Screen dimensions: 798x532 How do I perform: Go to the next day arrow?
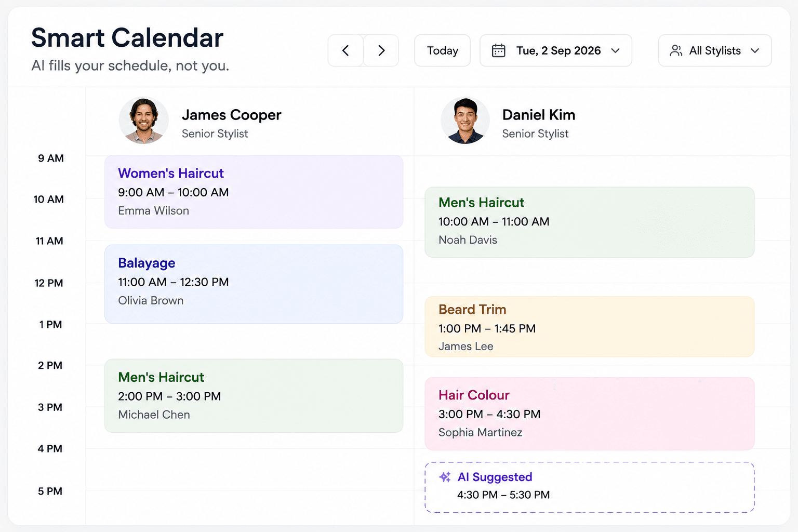[x=381, y=50]
